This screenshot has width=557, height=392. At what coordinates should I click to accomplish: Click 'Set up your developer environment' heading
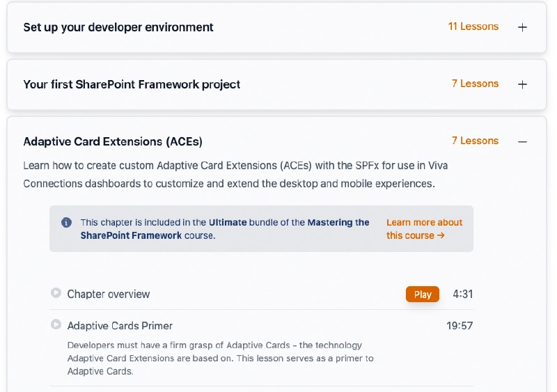click(x=118, y=28)
